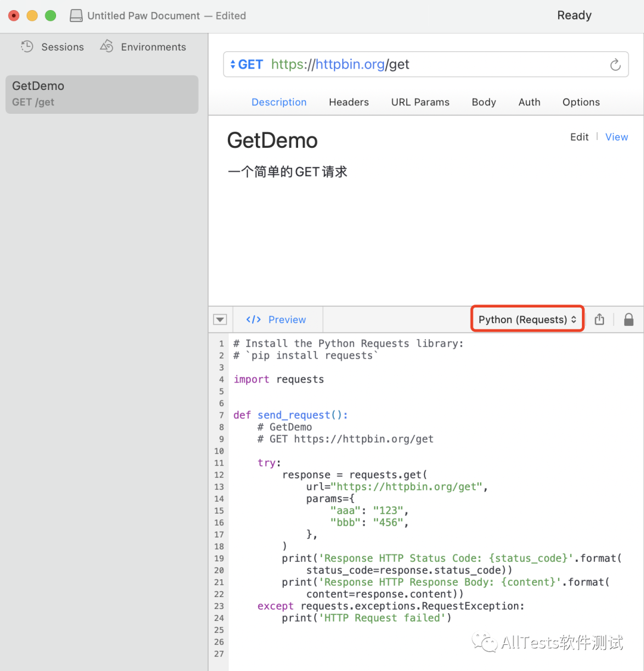Open sharing options via the export icon
Screen dimensions: 644x671
point(599,319)
